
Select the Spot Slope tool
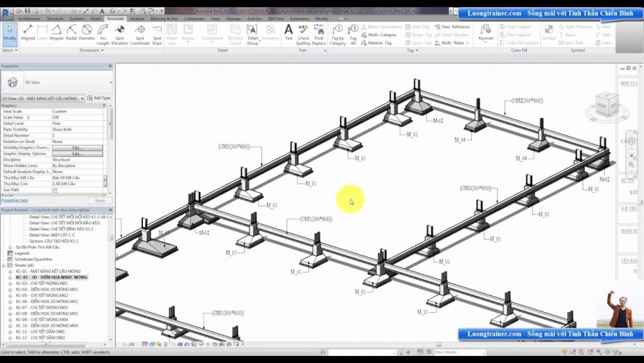[157, 35]
